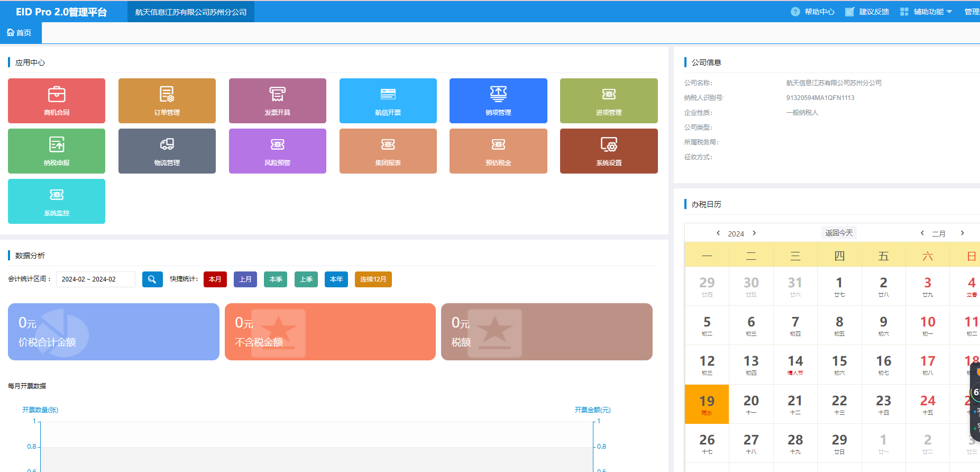Filter statistics by 上季
The image size is (980, 472).
[x=306, y=279]
